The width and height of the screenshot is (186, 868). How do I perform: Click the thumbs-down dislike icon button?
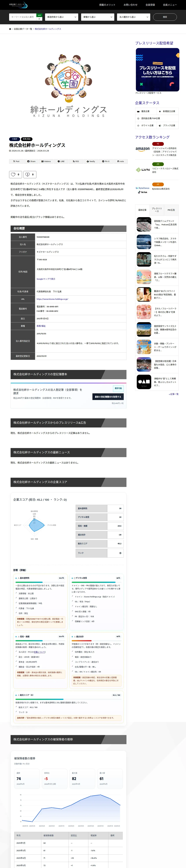[30, 175]
